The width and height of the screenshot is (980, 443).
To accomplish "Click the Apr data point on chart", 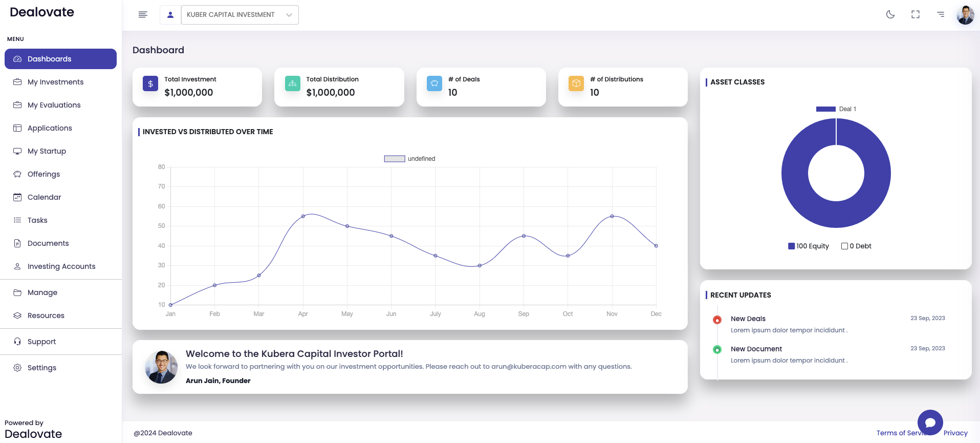I will tap(303, 216).
